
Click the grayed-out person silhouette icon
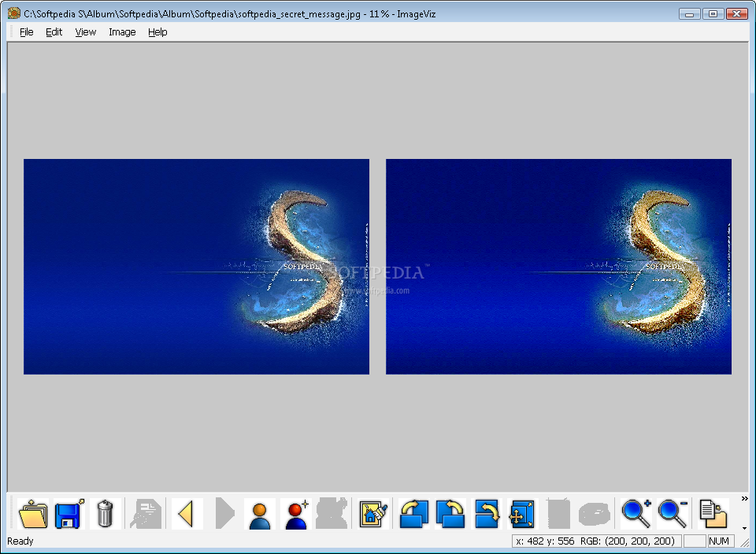[x=332, y=514]
